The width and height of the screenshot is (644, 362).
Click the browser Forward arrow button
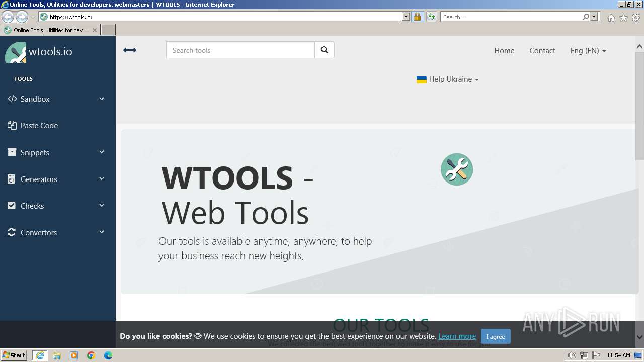(x=22, y=17)
